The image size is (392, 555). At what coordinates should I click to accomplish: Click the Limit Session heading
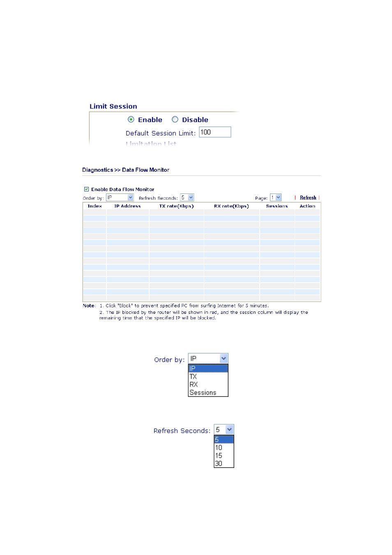coord(113,106)
